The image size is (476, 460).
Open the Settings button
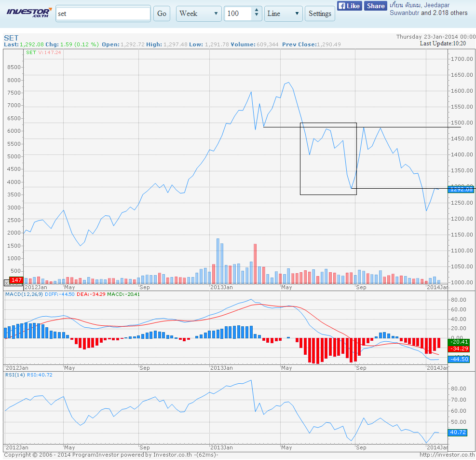320,14
